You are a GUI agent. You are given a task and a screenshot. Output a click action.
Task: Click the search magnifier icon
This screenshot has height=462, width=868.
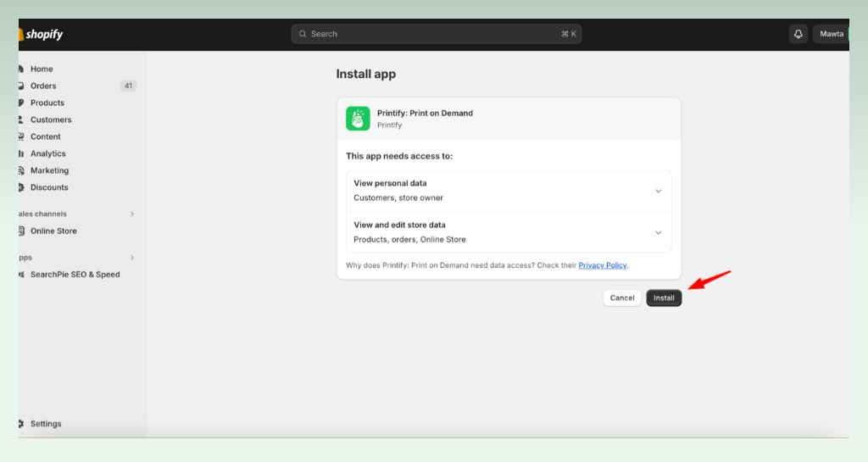tap(303, 34)
